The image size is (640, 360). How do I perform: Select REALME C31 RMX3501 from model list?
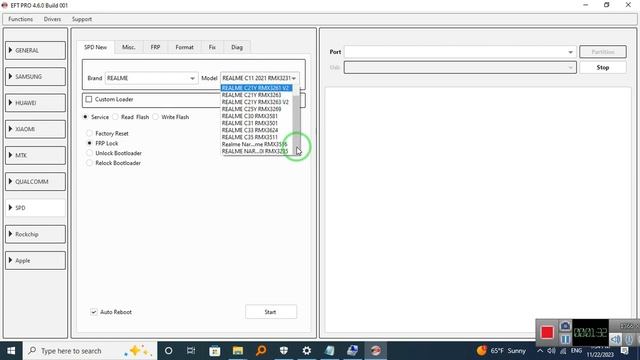tap(257, 123)
